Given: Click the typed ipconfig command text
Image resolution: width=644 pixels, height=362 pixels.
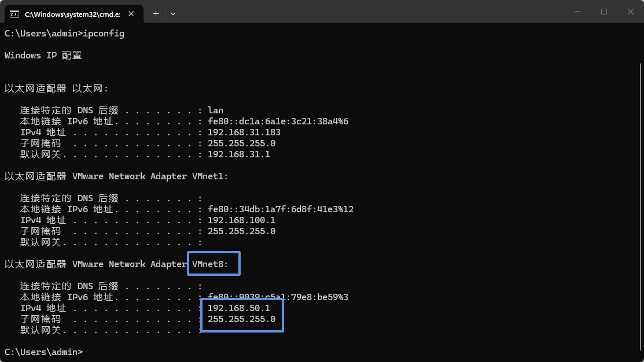Looking at the screenshot, I should (104, 34).
